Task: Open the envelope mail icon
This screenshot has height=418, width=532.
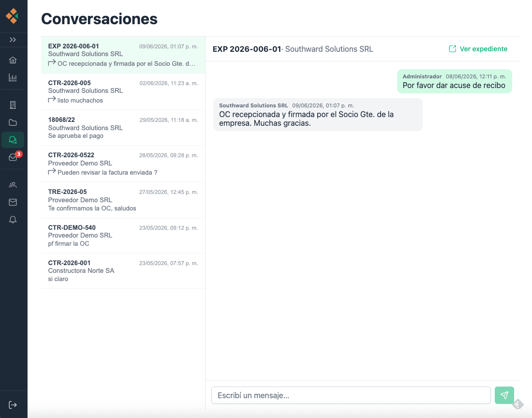Action: pyautogui.click(x=13, y=202)
